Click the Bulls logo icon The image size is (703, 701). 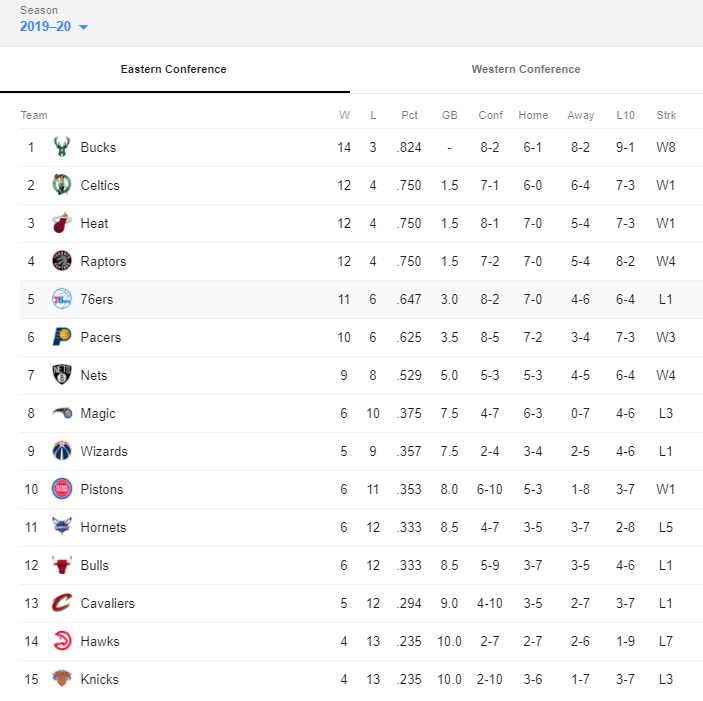pos(62,565)
